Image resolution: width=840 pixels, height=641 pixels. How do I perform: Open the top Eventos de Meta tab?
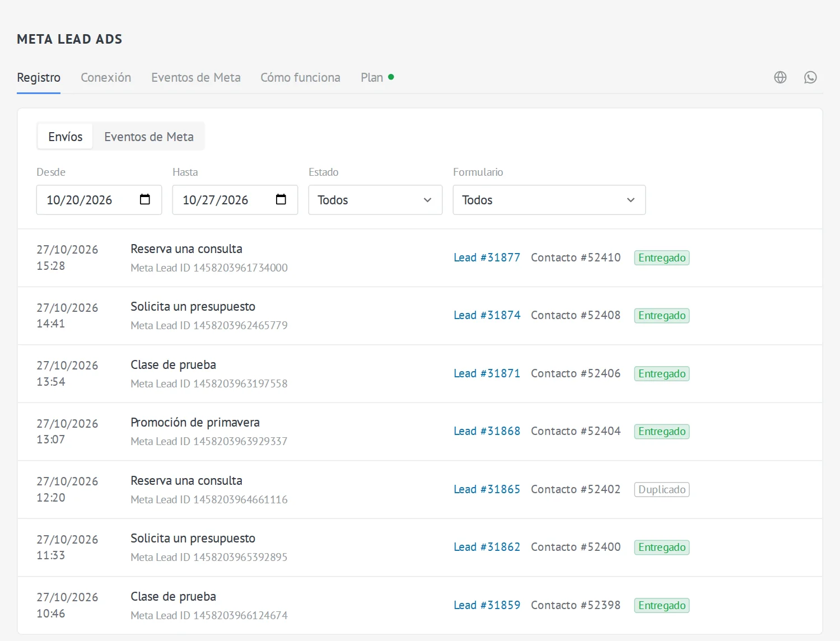196,77
